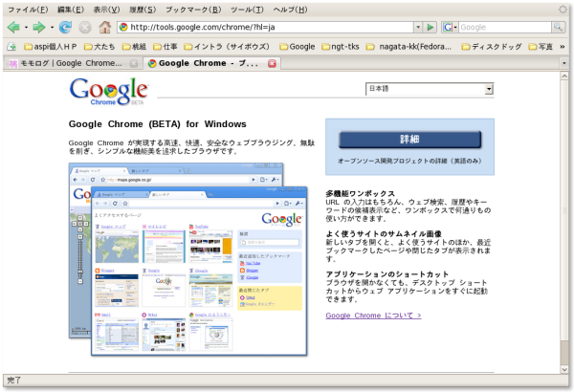Click the search magnifier icon
Screen dimensions: 574x392
559,27
